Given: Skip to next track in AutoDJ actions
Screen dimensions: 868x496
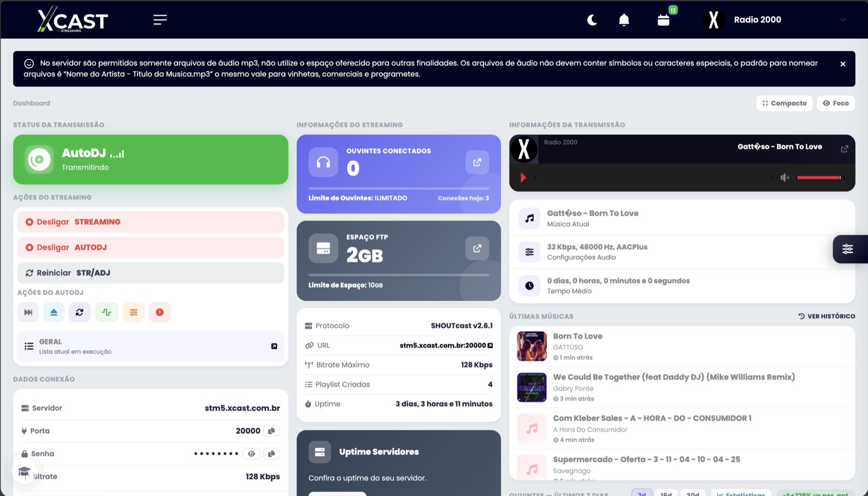Looking at the screenshot, I should (28, 312).
